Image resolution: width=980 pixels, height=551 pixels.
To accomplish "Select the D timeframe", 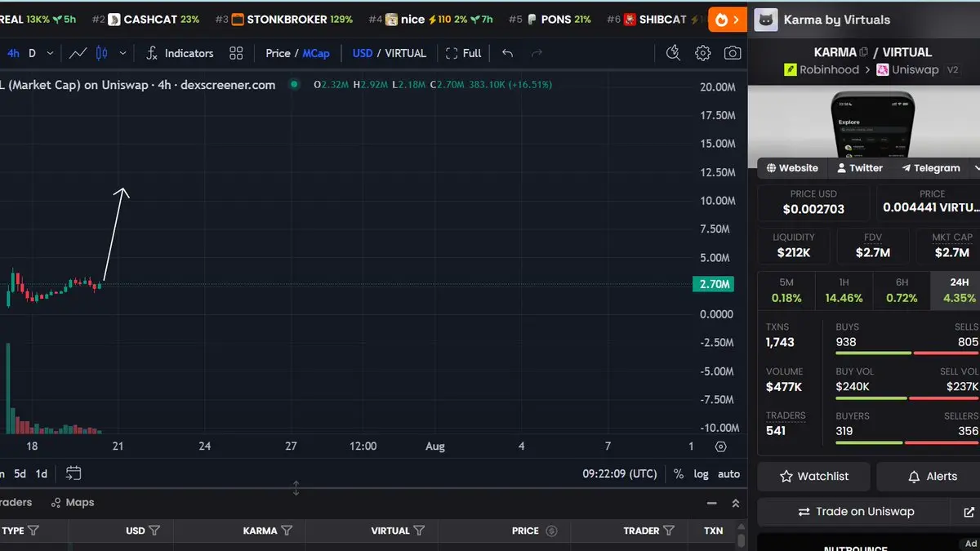I will (x=32, y=53).
